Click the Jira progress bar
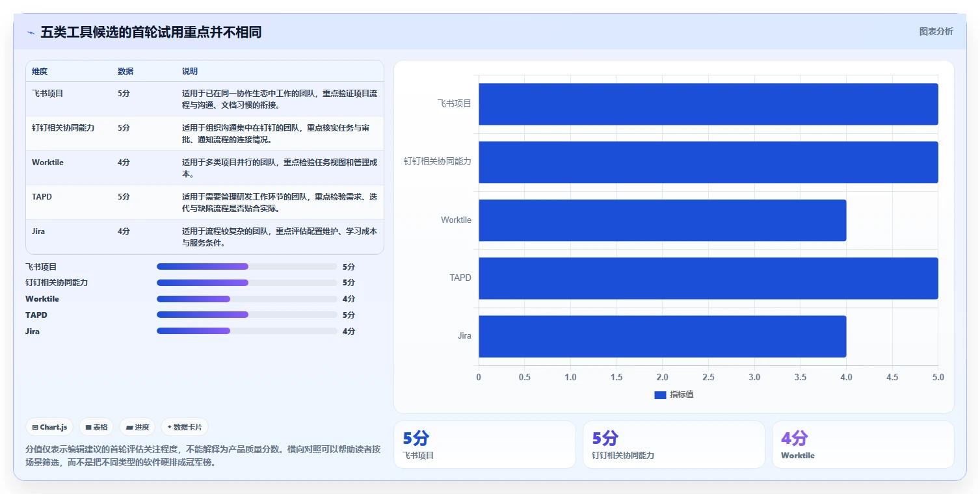980x494 pixels. point(246,331)
